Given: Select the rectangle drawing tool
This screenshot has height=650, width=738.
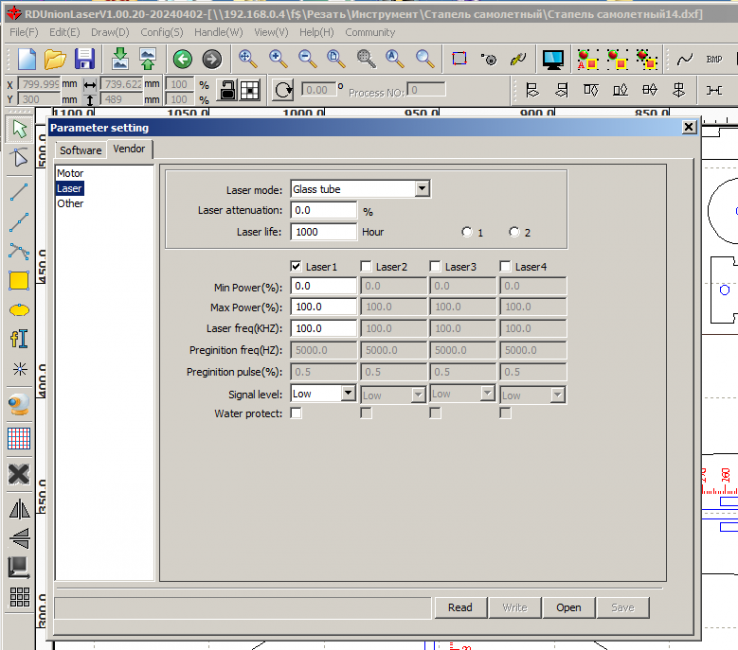Looking at the screenshot, I should click(x=18, y=280).
